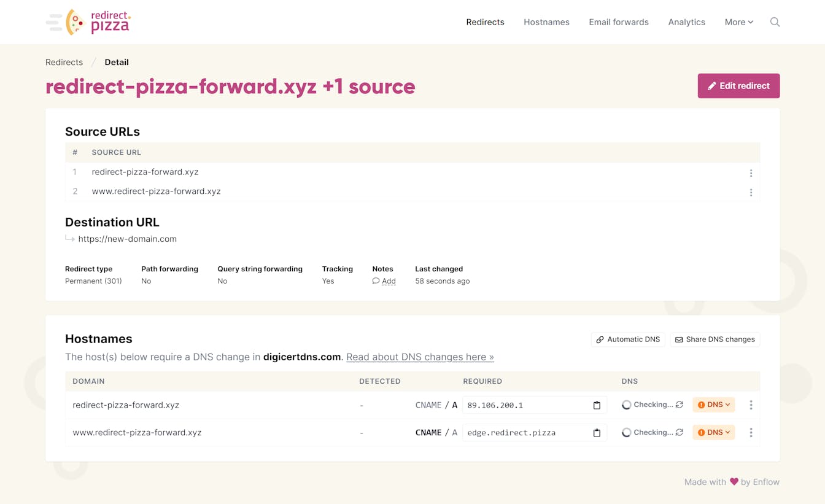Open the DNS status dropdown for the www hostname

(713, 432)
